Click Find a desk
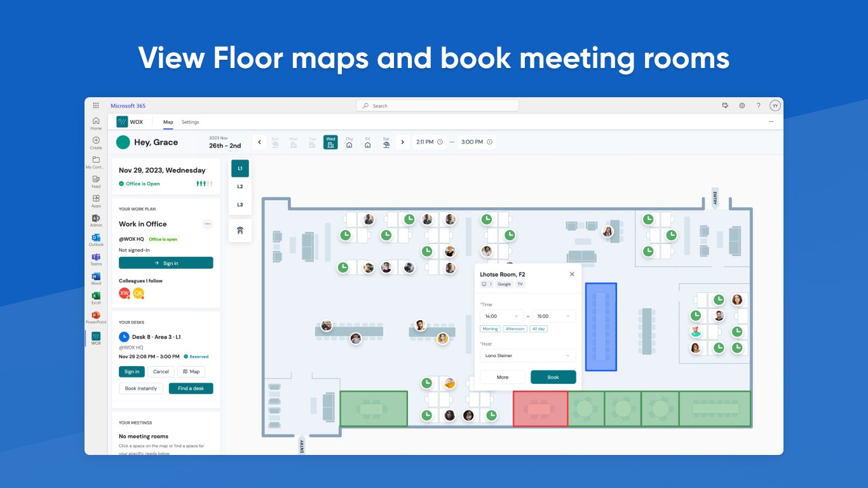Viewport: 868px width, 488px height. (191, 388)
